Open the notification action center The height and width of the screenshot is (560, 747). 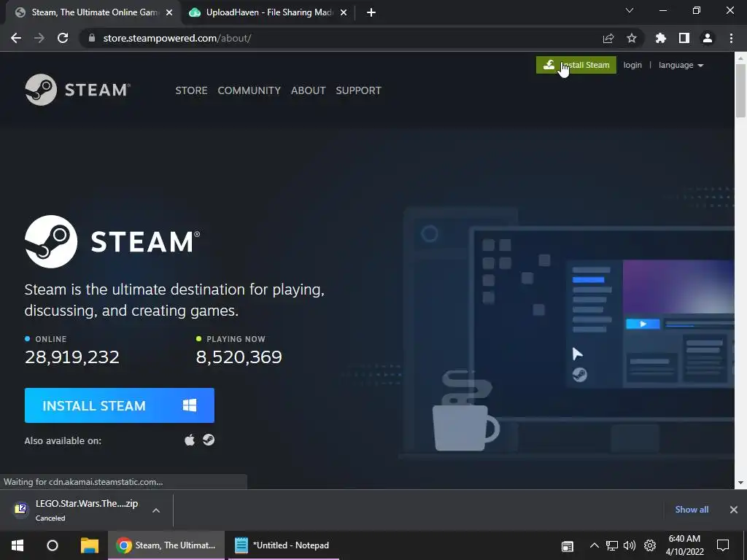tap(723, 545)
